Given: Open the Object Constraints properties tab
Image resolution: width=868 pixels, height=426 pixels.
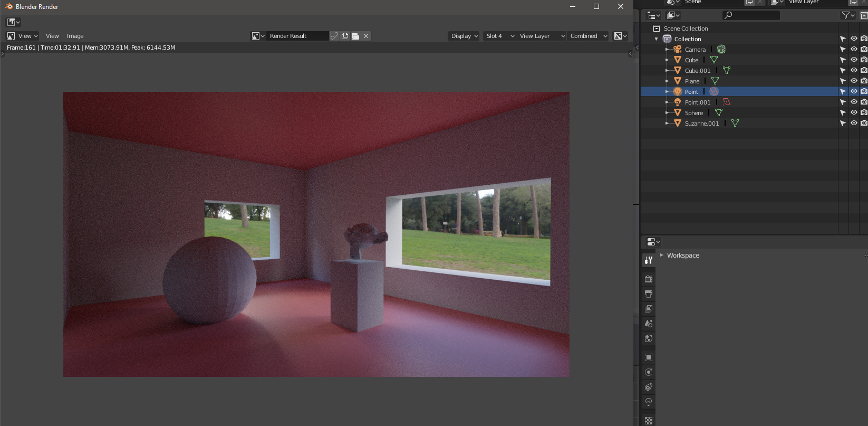Looking at the screenshot, I should (649, 387).
